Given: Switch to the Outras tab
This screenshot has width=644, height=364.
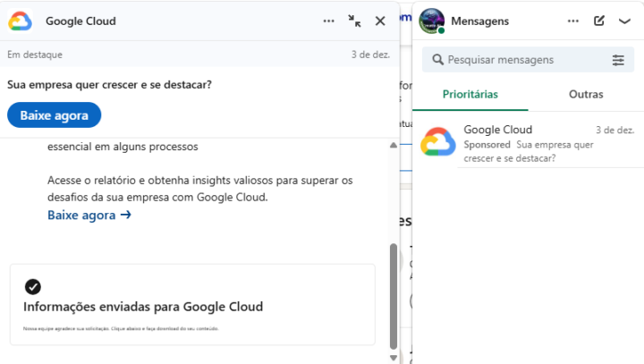Looking at the screenshot, I should coord(586,95).
